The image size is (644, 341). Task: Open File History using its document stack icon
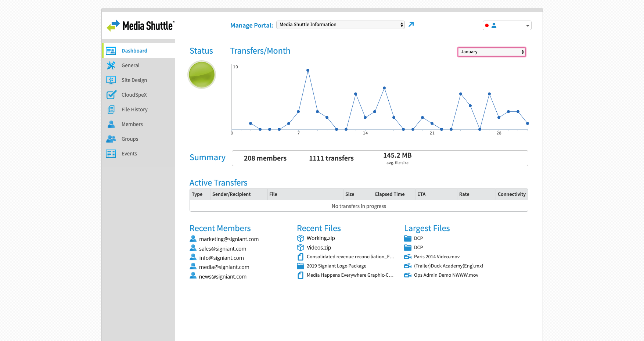[x=111, y=110]
